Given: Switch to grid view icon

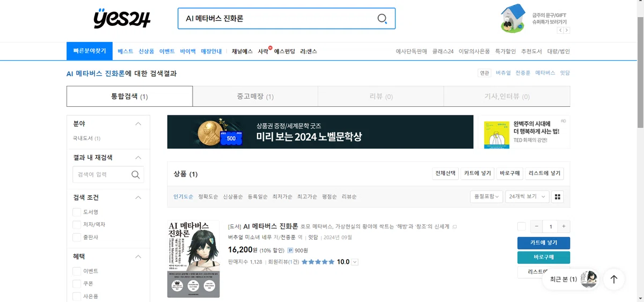Looking at the screenshot, I should point(558,197).
